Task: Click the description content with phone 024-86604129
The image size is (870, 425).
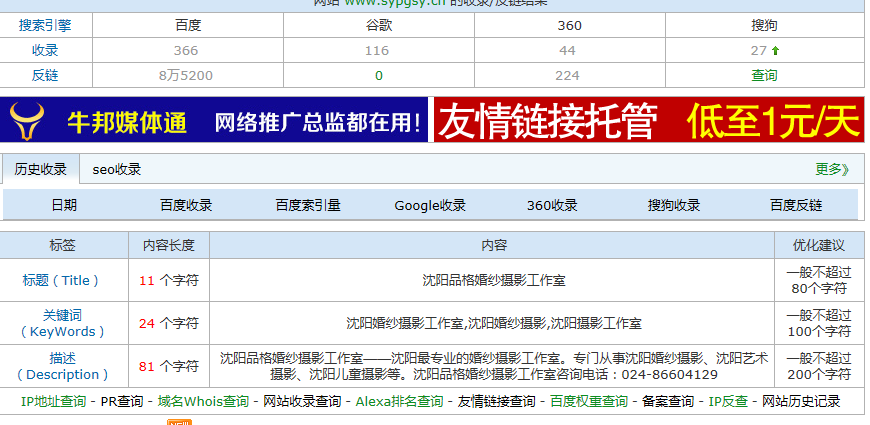Action: coord(494,366)
